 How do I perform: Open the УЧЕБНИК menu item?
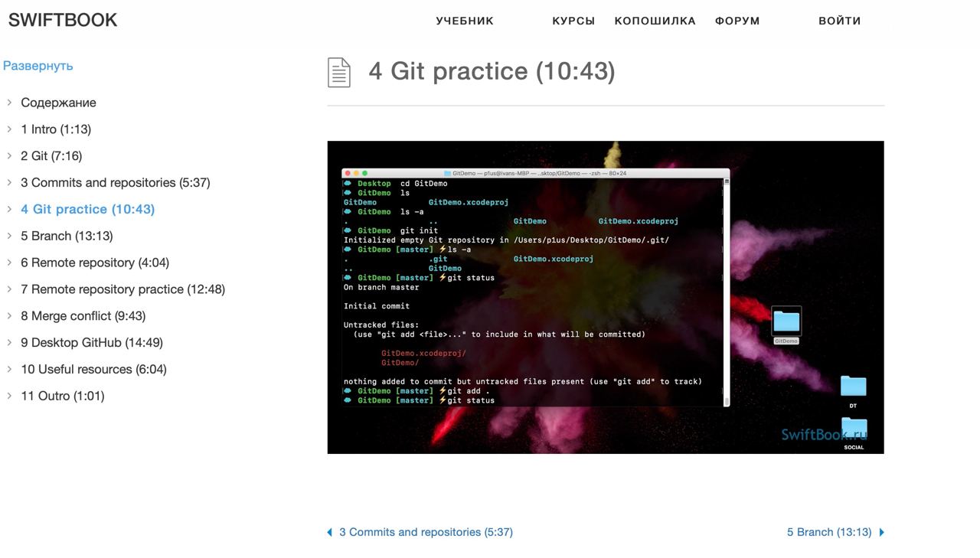[x=465, y=21]
